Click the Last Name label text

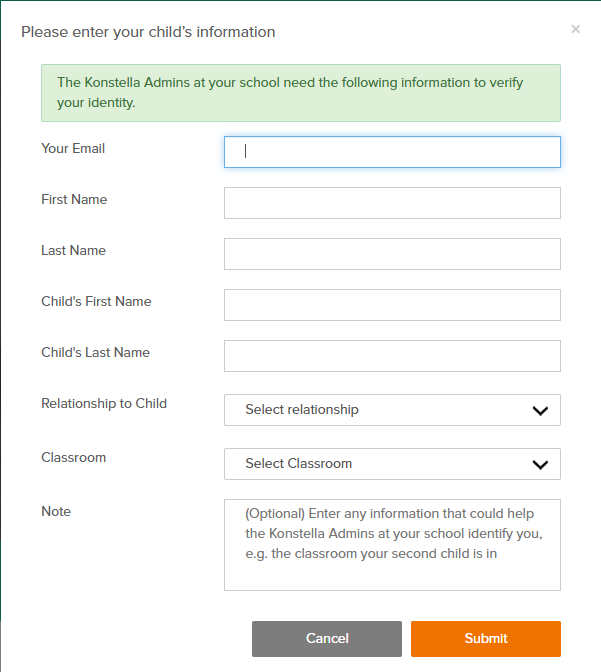(73, 251)
